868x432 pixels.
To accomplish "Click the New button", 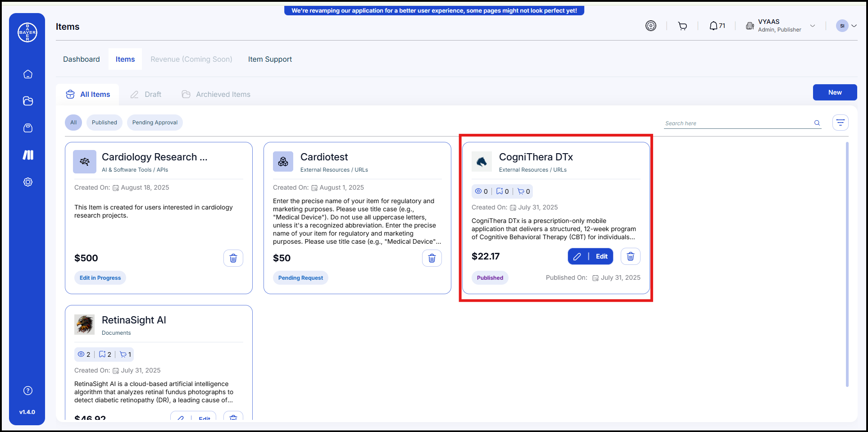I will 835,92.
